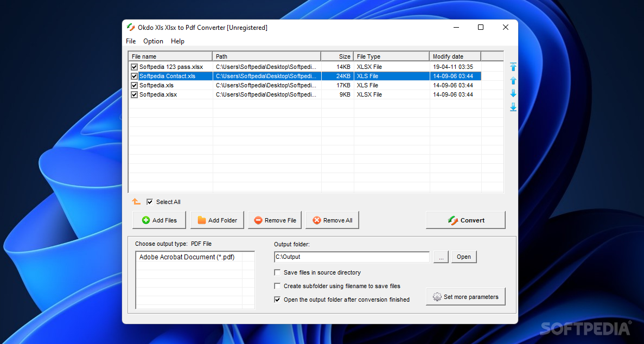The image size is (644, 344).
Task: Open the File menu
Action: [x=131, y=41]
